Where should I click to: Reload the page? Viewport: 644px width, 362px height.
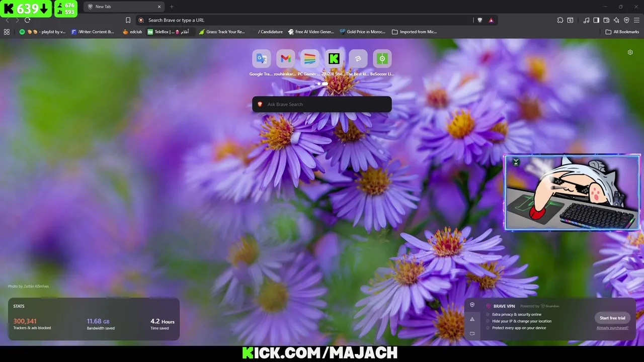(27, 20)
